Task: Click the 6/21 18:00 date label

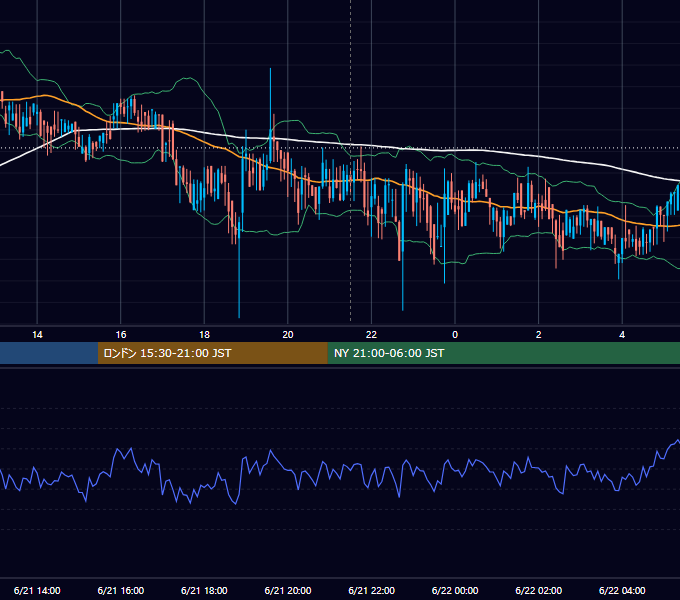Action: pos(204,590)
